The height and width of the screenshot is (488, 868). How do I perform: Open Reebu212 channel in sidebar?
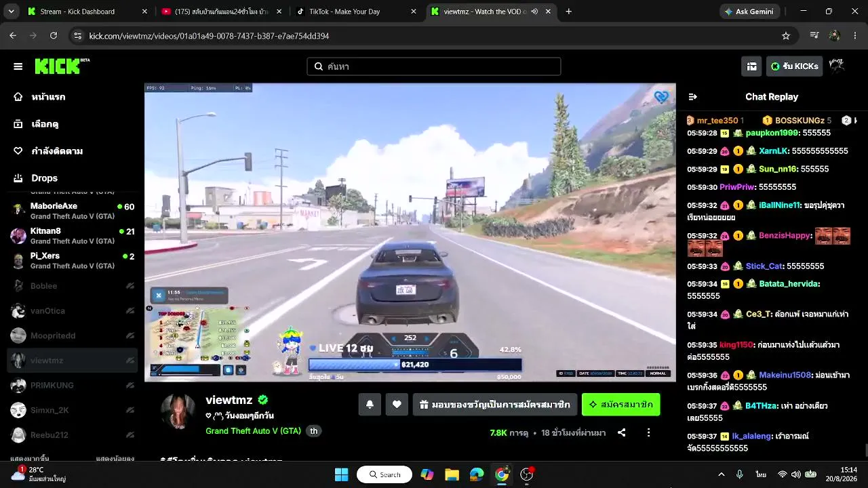click(73, 434)
